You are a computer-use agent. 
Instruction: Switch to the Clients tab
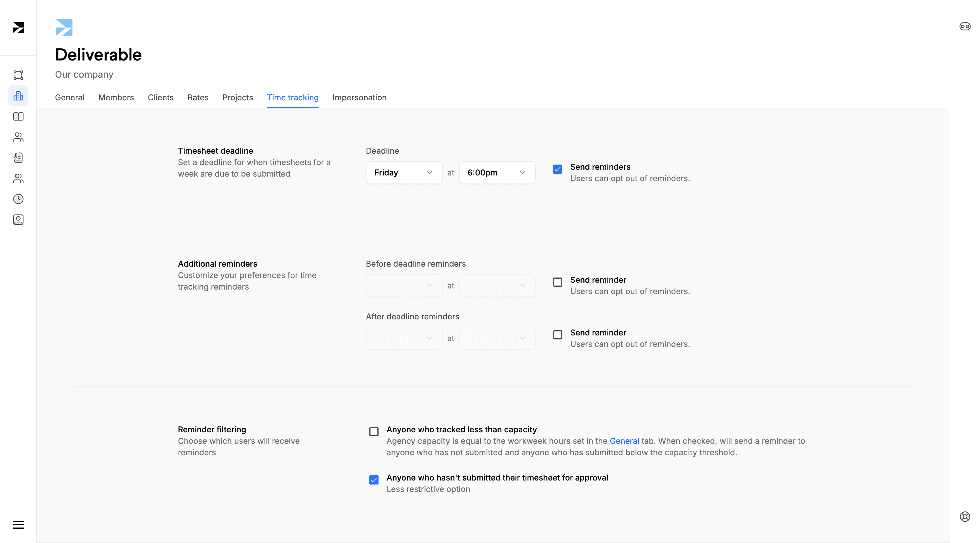pyautogui.click(x=160, y=97)
